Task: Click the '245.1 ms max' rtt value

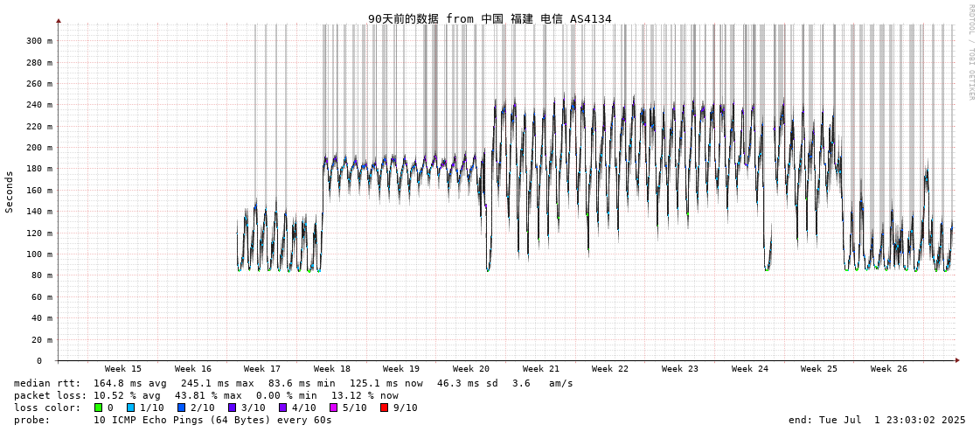Action: [218, 383]
